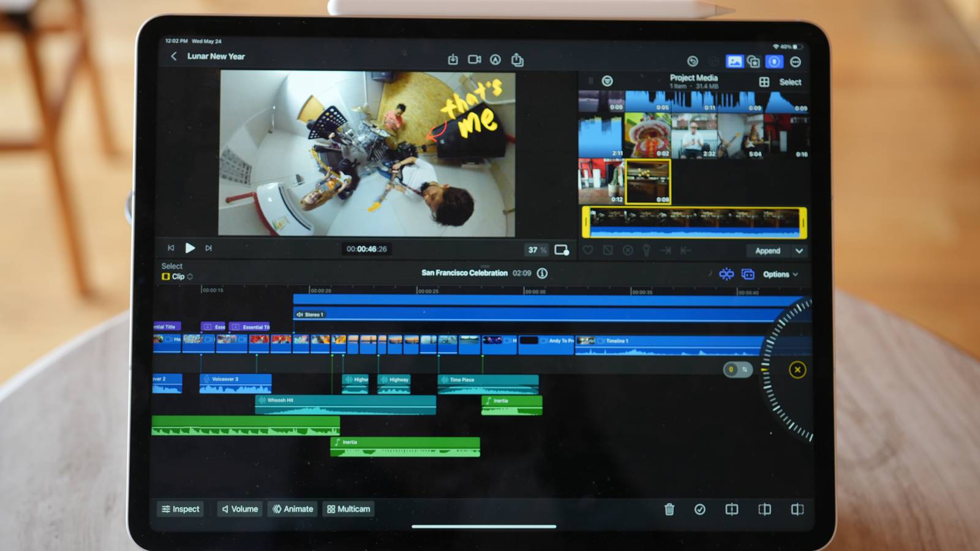Tap Select in the Project Media panel
This screenshot has height=551, width=980.
[x=790, y=81]
